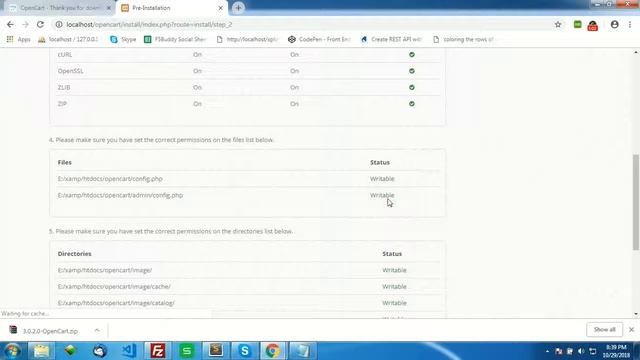Viewport: 640px width, 360px height.
Task: Click the cURL green check status icon
Action: click(x=412, y=54)
